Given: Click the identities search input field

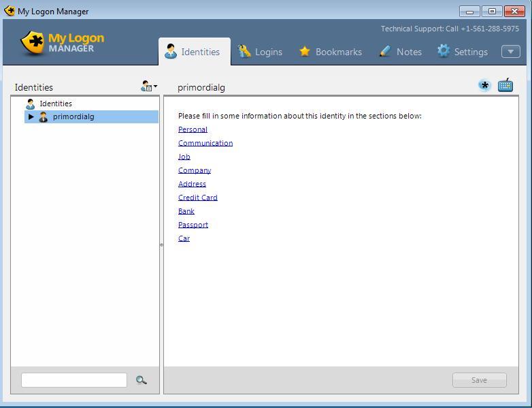Looking at the screenshot, I should (x=74, y=380).
